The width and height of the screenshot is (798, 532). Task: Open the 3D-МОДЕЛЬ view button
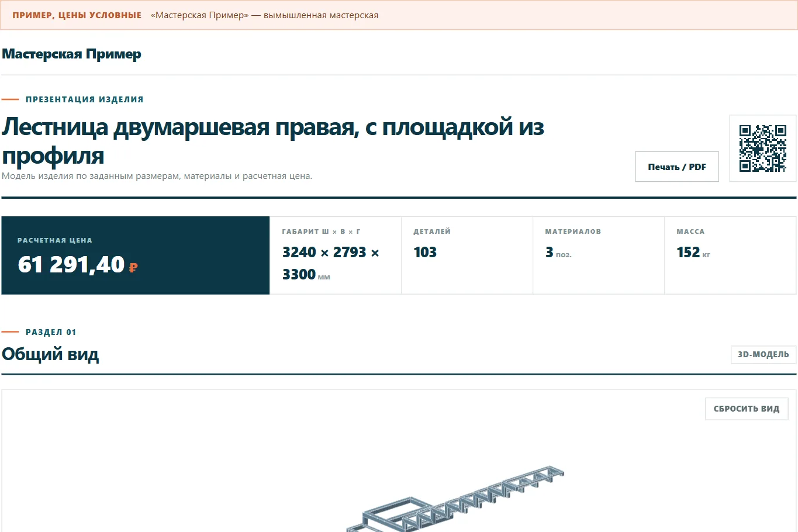(764, 354)
